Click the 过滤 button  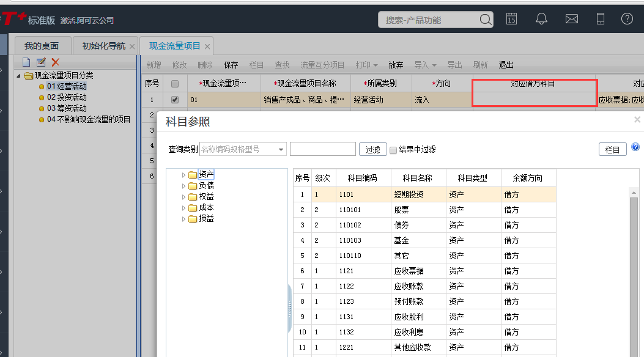(373, 149)
